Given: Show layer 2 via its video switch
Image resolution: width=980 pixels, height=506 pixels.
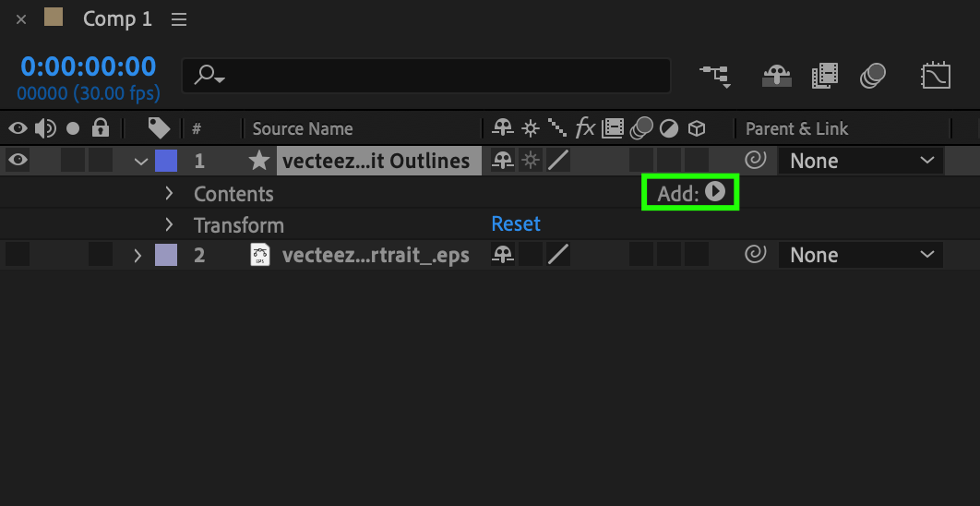Looking at the screenshot, I should 18,255.
